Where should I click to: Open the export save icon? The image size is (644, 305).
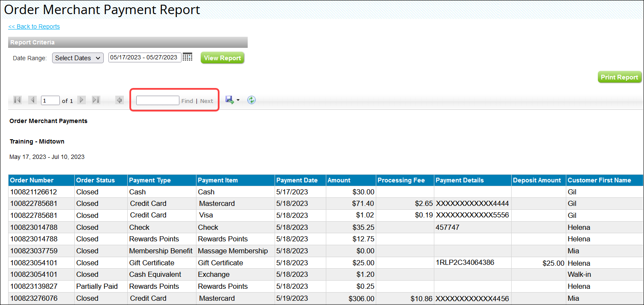[230, 100]
